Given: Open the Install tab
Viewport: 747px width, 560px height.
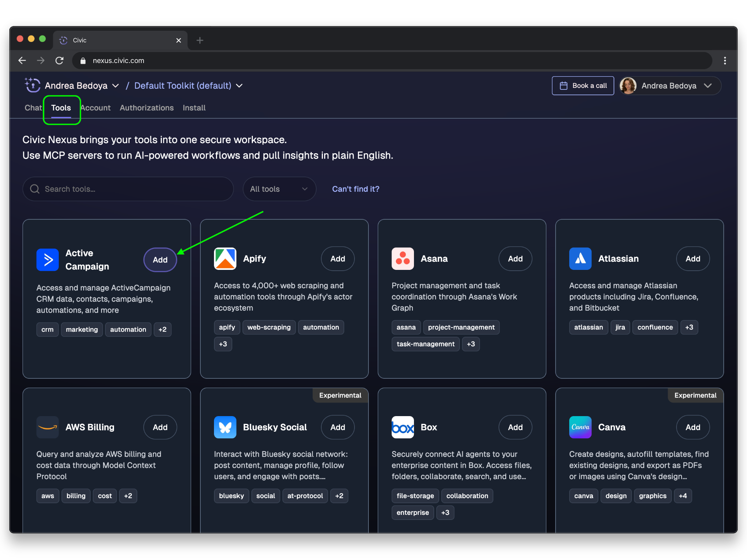Looking at the screenshot, I should pos(194,108).
